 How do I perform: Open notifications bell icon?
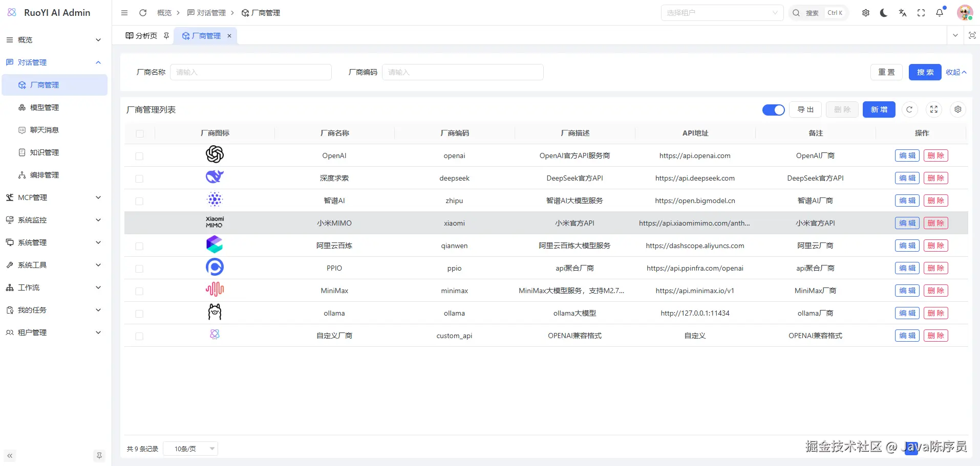[x=940, y=13]
